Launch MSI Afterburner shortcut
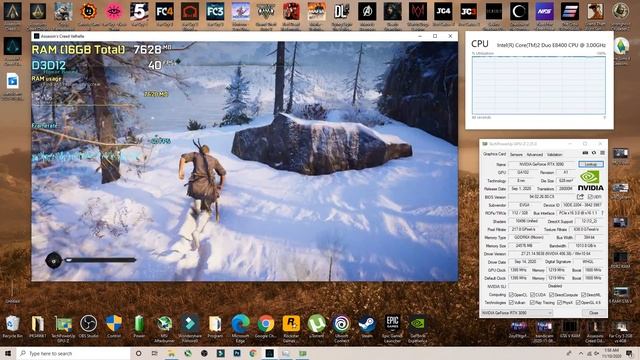The image size is (640, 360). pos(164,324)
